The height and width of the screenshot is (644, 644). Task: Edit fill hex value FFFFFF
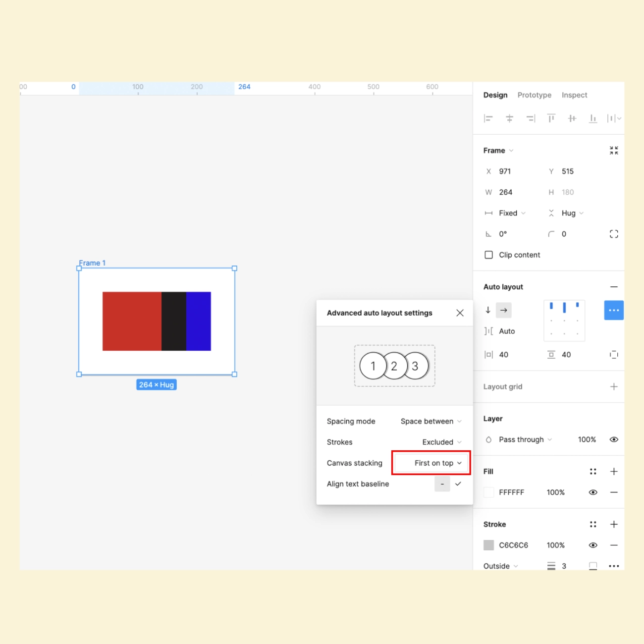pos(512,492)
